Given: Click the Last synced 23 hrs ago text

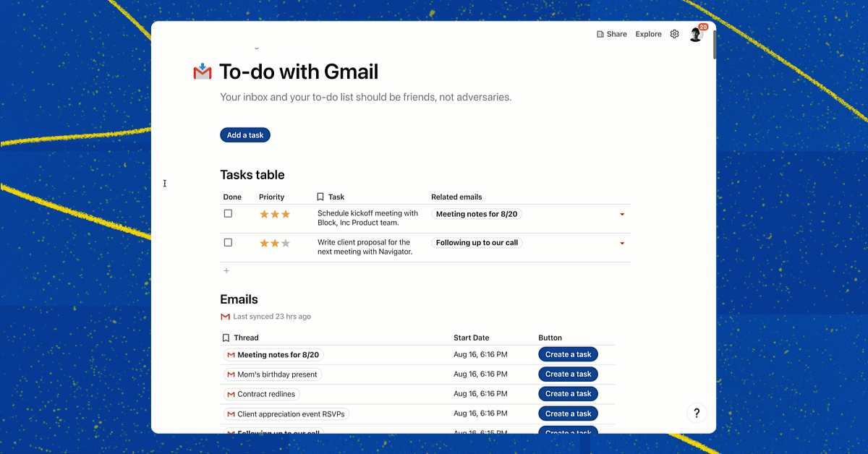Looking at the screenshot, I should (272, 317).
